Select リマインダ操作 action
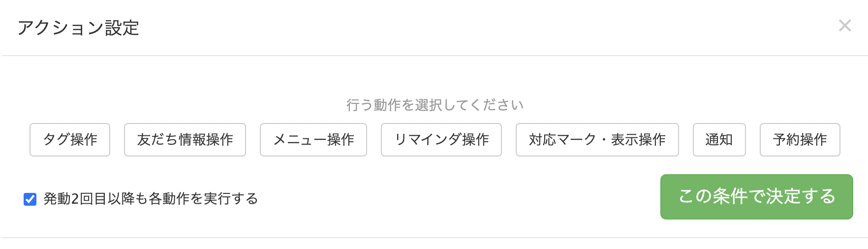The image size is (868, 249). click(x=441, y=140)
